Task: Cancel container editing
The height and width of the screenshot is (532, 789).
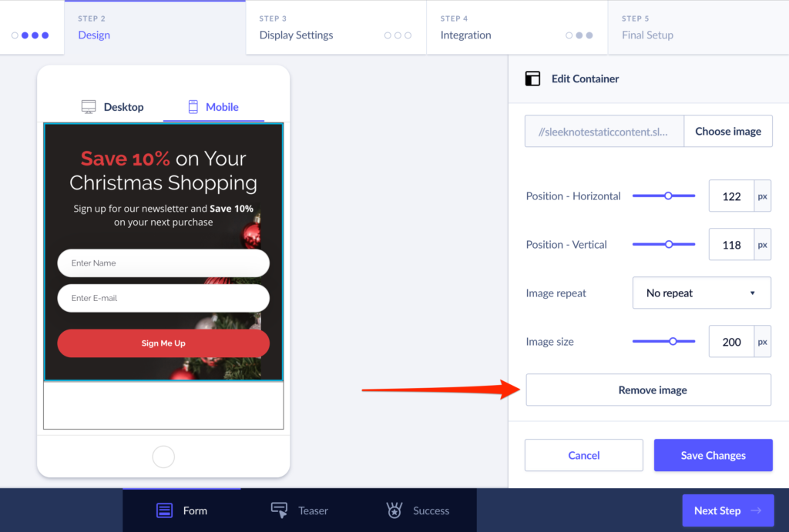Action: tap(583, 455)
